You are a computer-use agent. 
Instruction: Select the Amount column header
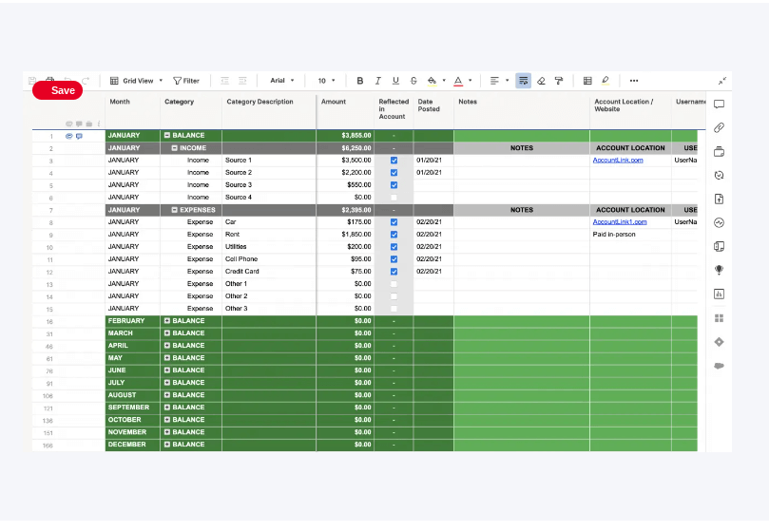(x=345, y=111)
